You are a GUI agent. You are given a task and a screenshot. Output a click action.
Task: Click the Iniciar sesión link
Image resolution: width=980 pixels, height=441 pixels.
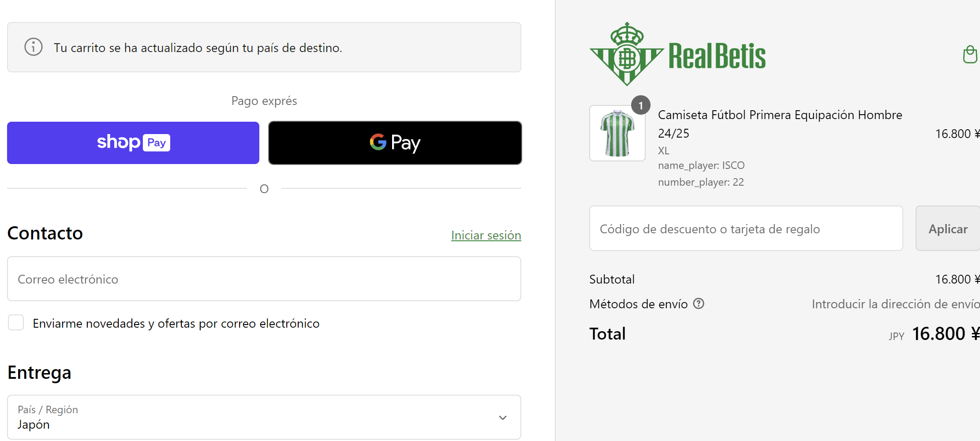(486, 235)
